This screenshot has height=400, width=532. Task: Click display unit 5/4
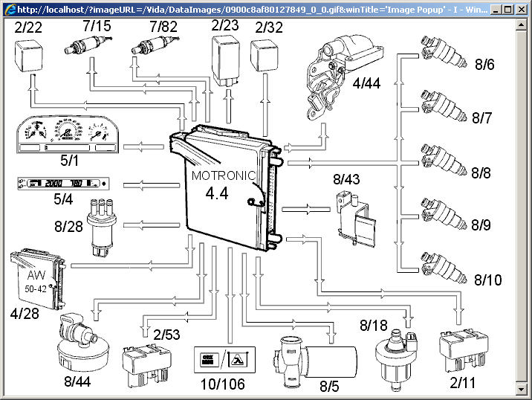(x=63, y=184)
